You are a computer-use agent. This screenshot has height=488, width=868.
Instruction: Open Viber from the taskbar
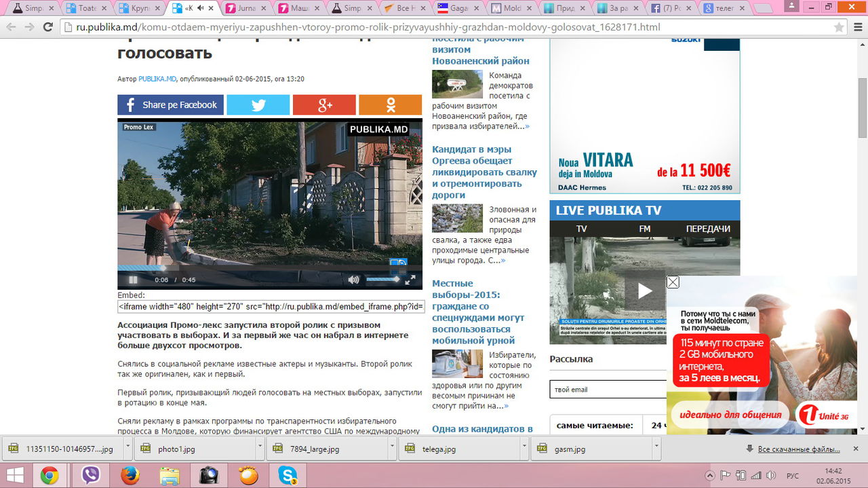[90, 476]
